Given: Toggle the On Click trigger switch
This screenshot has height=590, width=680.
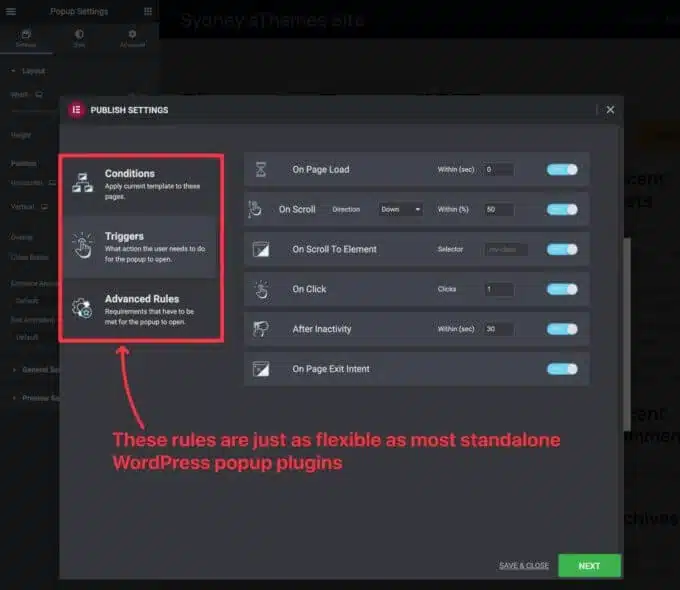Looking at the screenshot, I should tap(562, 289).
